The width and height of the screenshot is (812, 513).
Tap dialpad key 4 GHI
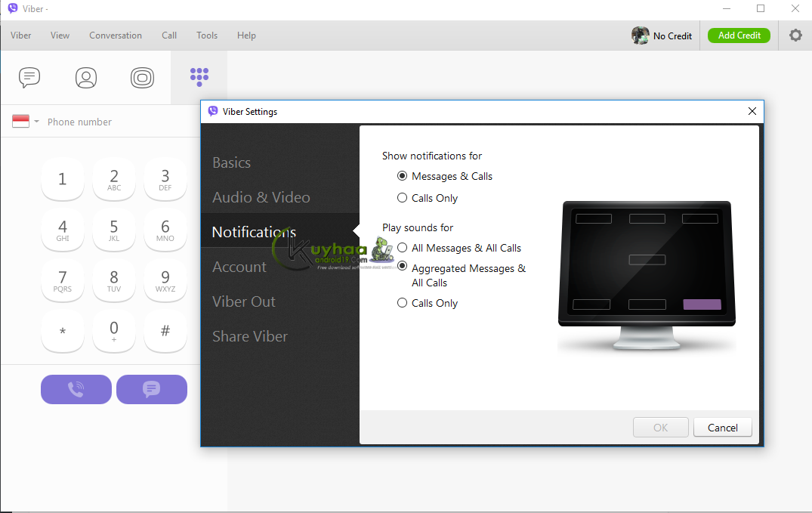(x=63, y=230)
